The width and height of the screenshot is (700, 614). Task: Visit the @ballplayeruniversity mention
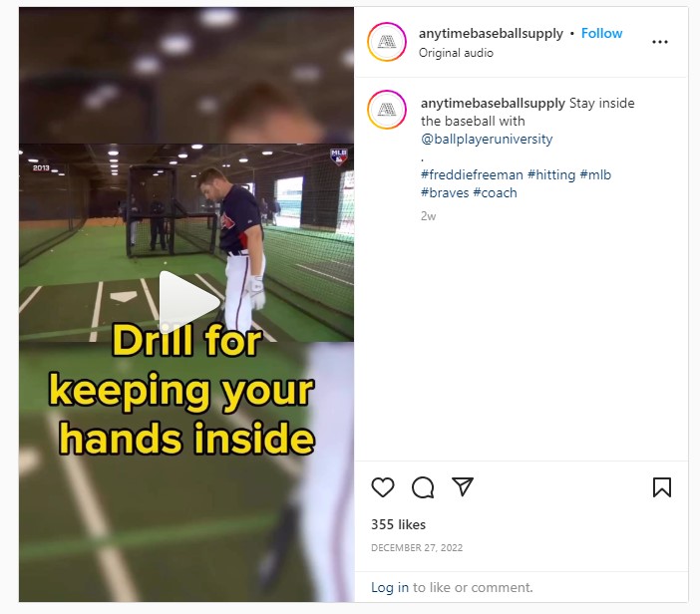tap(487, 139)
